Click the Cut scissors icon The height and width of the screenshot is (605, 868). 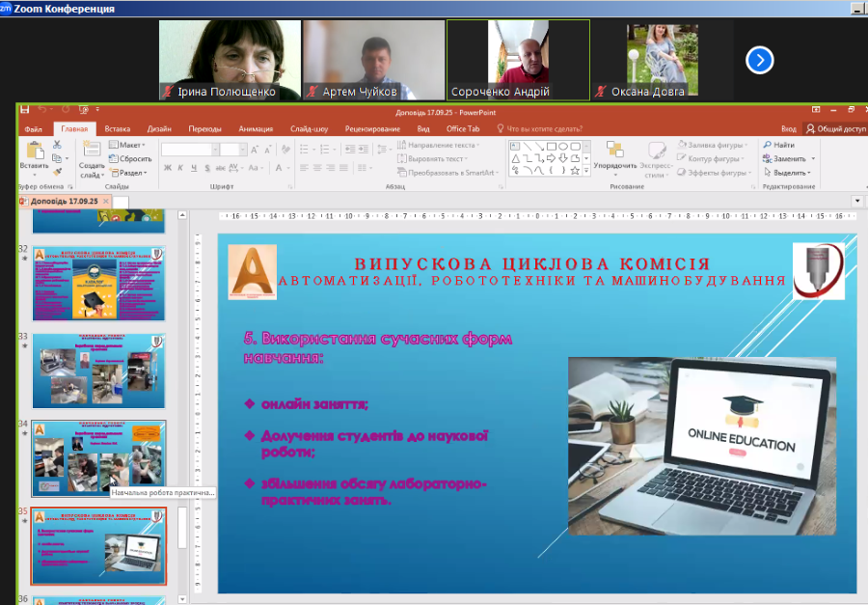(58, 145)
